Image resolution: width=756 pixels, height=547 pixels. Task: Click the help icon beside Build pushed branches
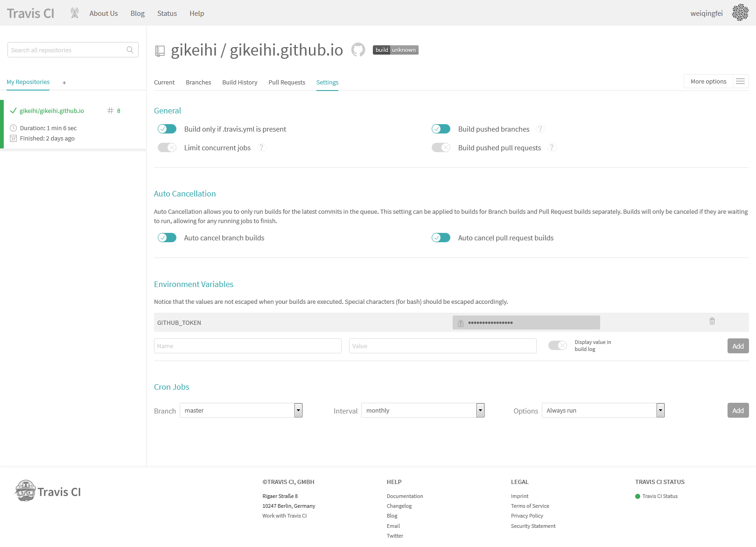pyautogui.click(x=540, y=129)
